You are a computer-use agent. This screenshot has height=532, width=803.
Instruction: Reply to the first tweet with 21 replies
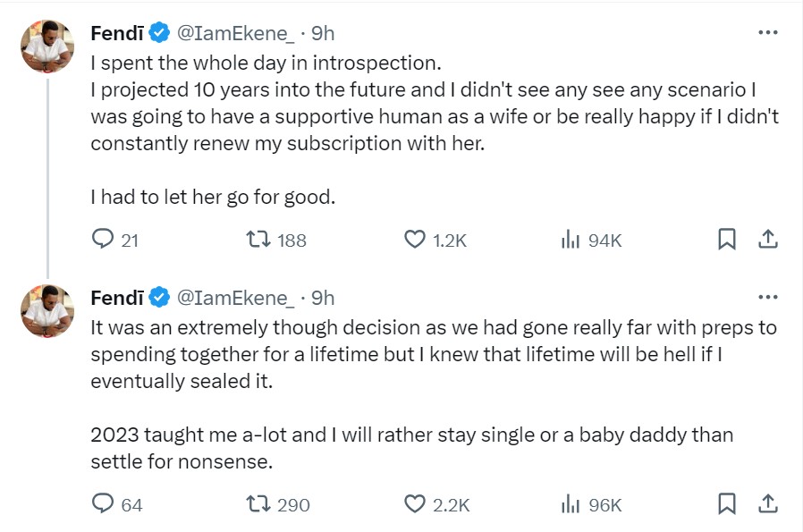[x=105, y=240]
